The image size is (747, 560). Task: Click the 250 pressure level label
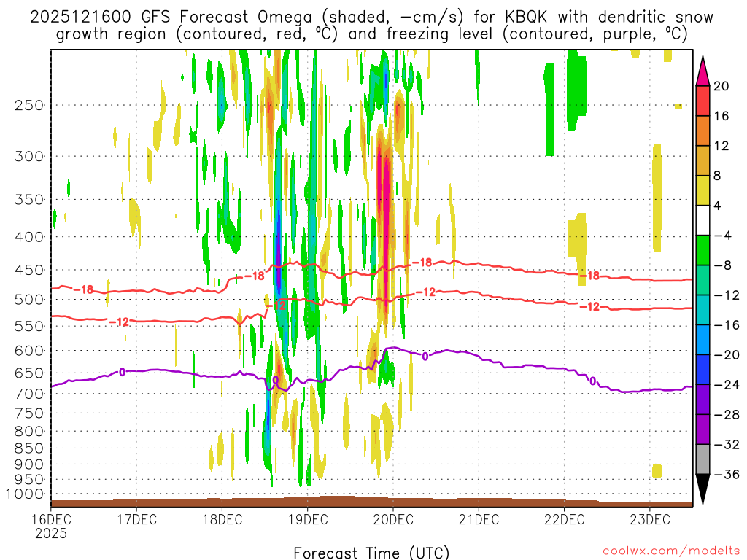pos(29,105)
